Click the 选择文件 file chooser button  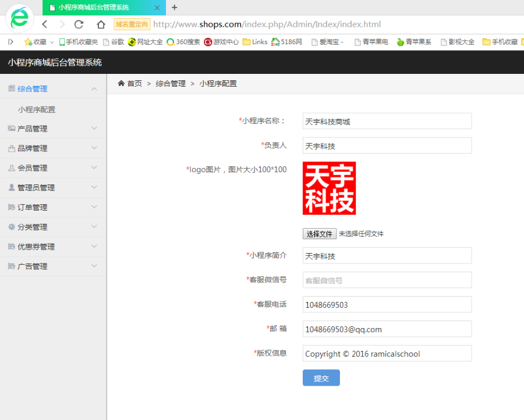(320, 234)
